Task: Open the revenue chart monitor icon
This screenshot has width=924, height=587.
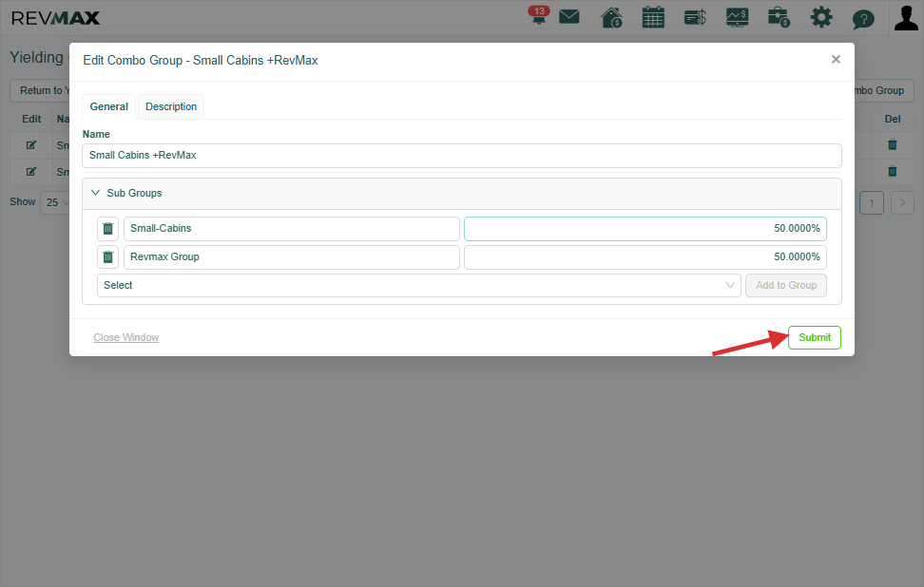Action: (737, 17)
